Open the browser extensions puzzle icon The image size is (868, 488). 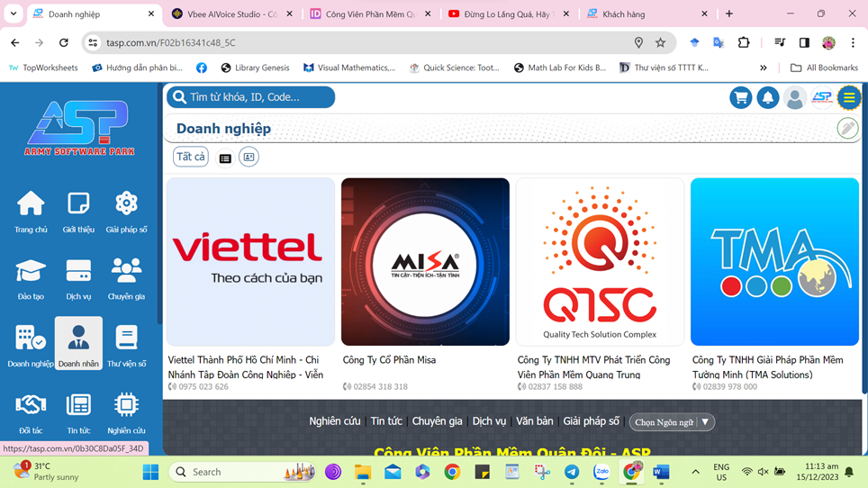744,42
